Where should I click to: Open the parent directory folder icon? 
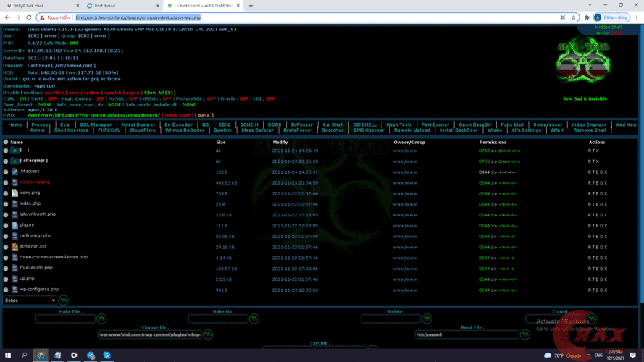[x=15, y=151]
